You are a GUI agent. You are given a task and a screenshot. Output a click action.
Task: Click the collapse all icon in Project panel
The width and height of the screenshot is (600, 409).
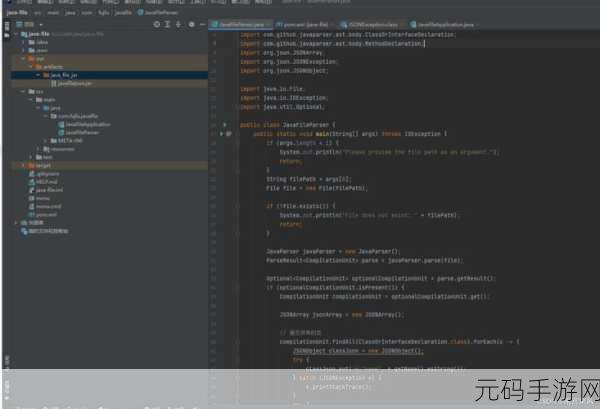178,24
